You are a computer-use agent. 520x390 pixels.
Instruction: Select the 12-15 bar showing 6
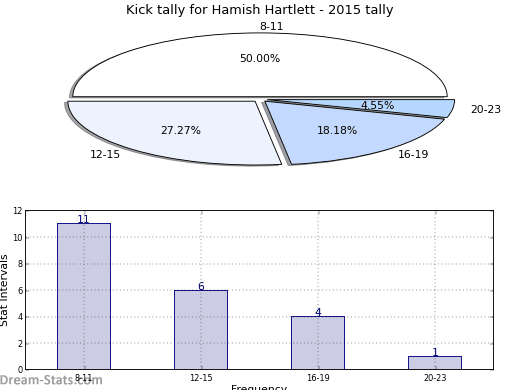coord(201,330)
